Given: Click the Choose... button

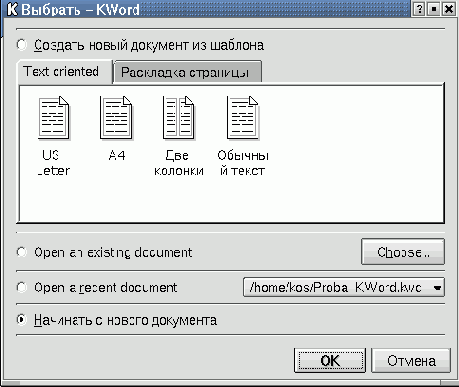Looking at the screenshot, I should (403, 252).
